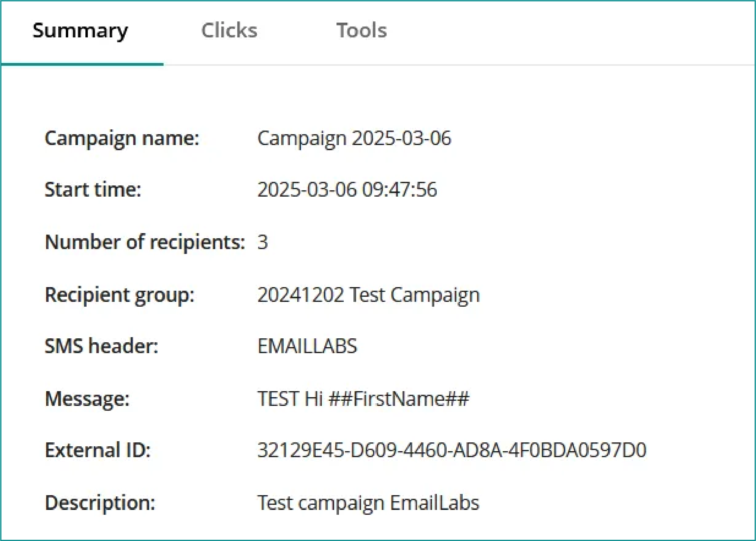Click the Recipient group label
The width and height of the screenshot is (756, 541).
[120, 295]
